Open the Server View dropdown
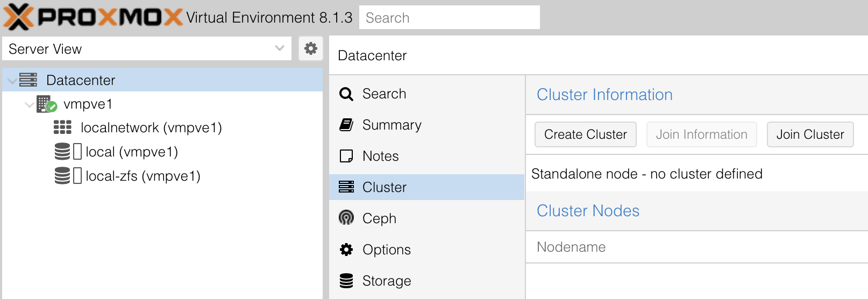 tap(279, 48)
